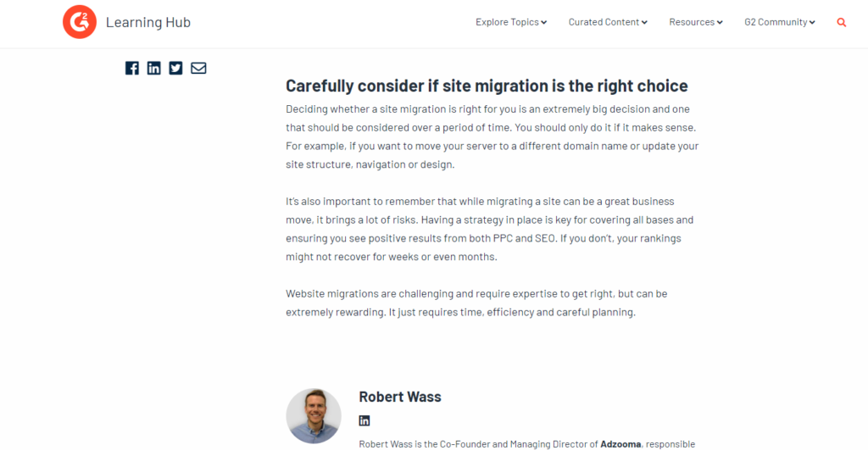Open the G2 Community menu
Image resolution: width=868 pixels, height=456 pixels.
tap(776, 22)
